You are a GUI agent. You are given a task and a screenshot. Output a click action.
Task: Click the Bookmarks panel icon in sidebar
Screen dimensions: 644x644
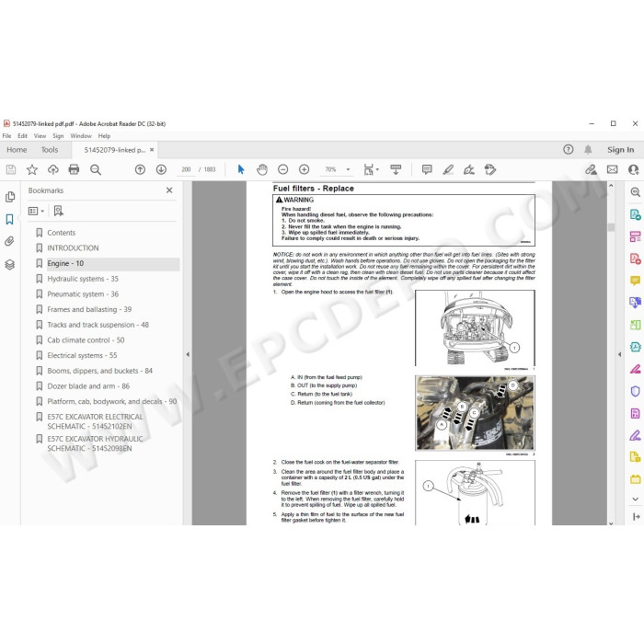coord(10,219)
